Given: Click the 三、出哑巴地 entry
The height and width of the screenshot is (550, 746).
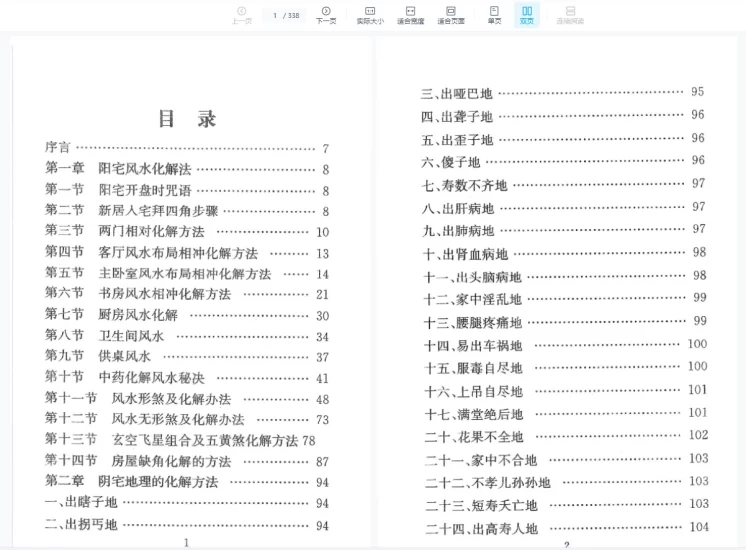Looking at the screenshot, I should (x=457, y=94).
